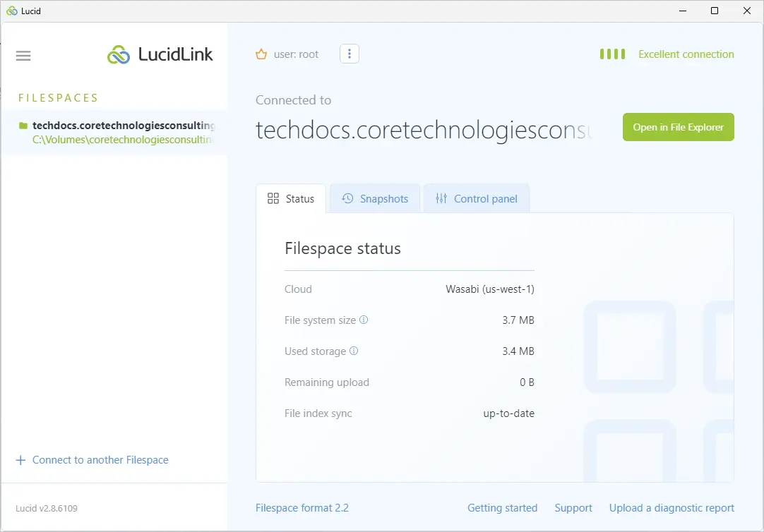
Task: Click the FILESPACES sidebar heading
Action: 59,98
